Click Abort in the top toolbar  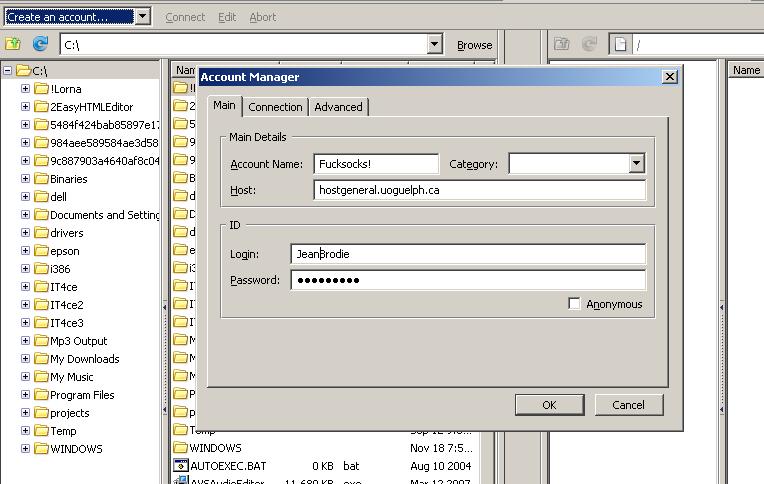pyautogui.click(x=263, y=17)
